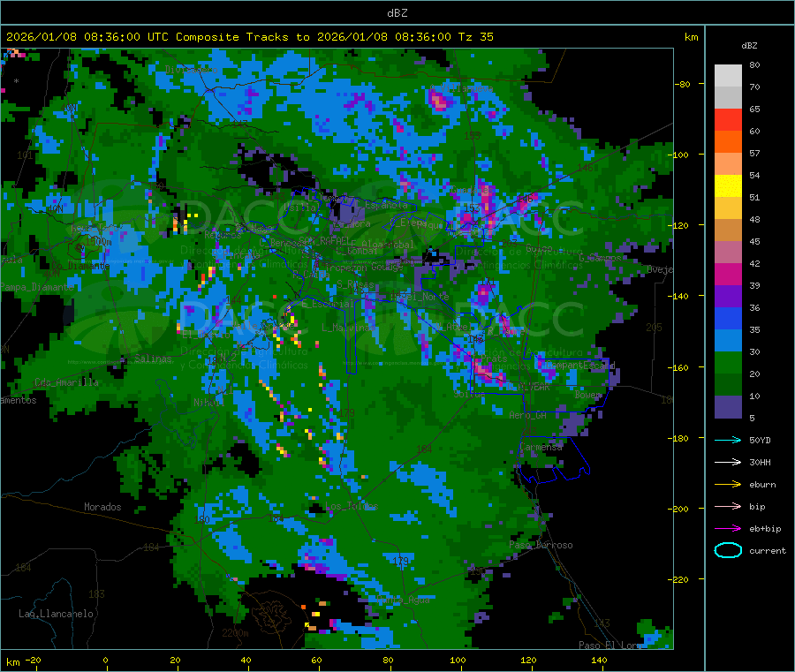Click the 'eb+bip' legend label
The image size is (795, 672).
(x=765, y=529)
